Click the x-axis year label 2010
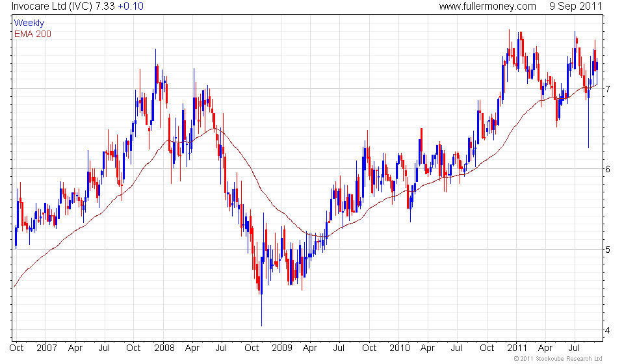 (399, 348)
